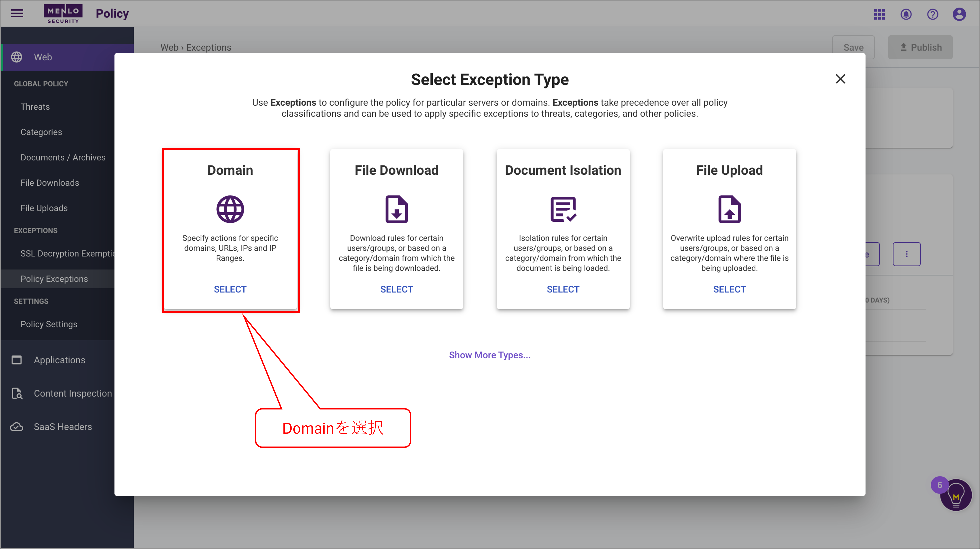Select the Domain exception type
The image size is (980, 549).
pos(230,289)
